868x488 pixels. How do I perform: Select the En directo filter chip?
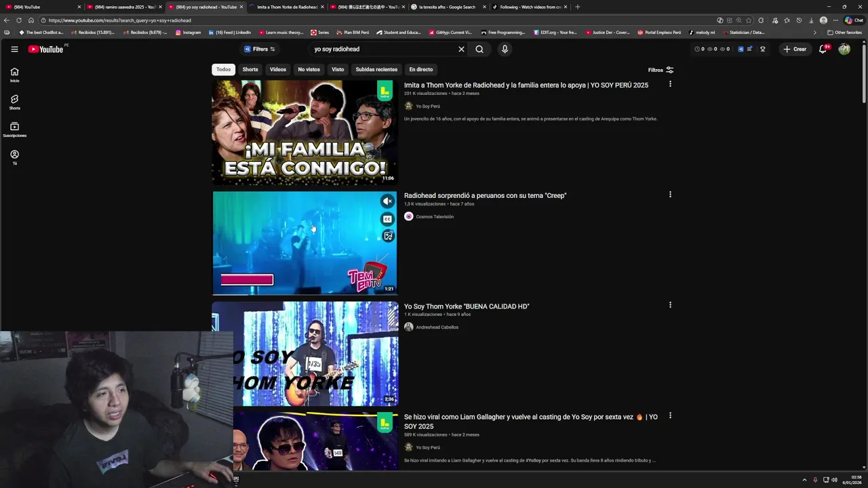(x=420, y=69)
